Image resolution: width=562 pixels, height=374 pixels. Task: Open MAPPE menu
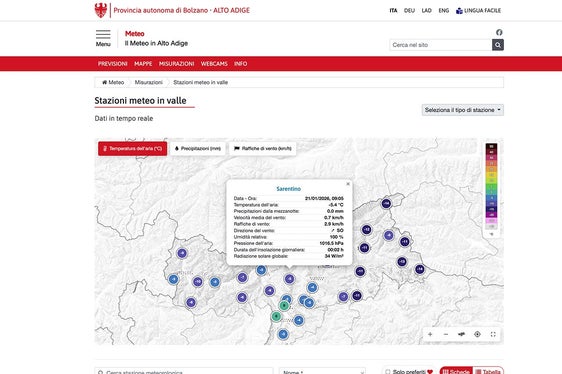click(x=143, y=64)
